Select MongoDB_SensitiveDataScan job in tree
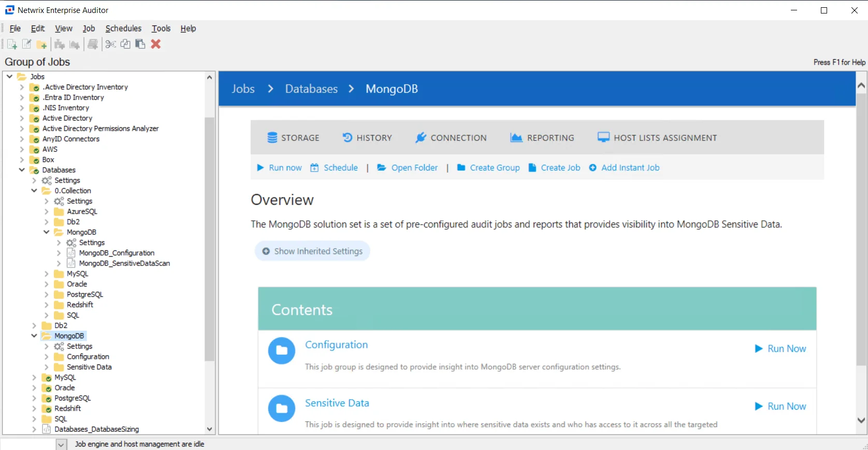Screen dimensions: 868x450 coord(124,263)
